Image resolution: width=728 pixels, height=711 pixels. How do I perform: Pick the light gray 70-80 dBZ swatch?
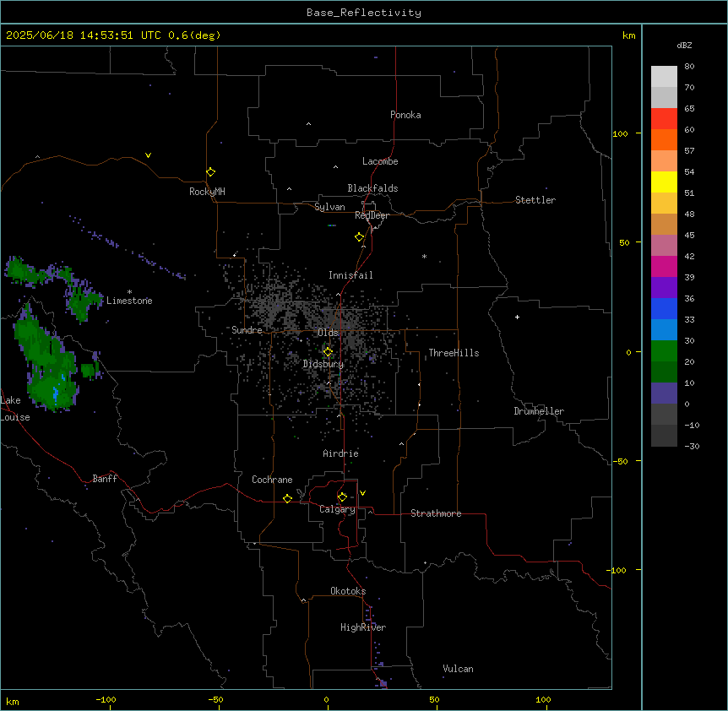pyautogui.click(x=664, y=76)
